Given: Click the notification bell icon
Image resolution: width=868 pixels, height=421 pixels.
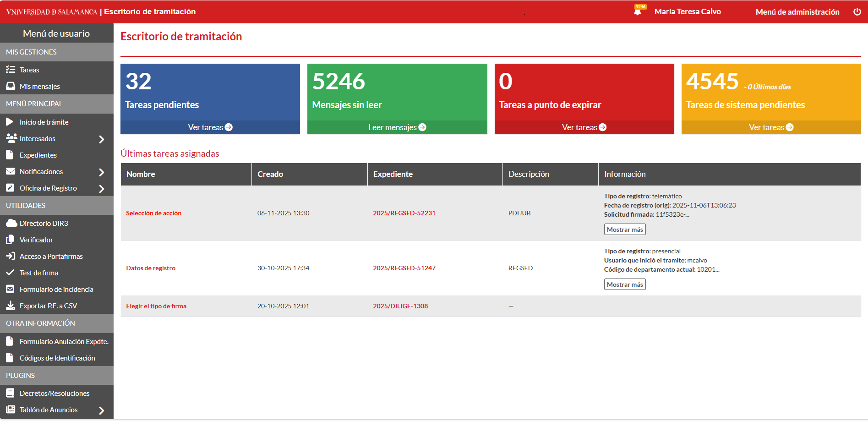Looking at the screenshot, I should click(638, 11).
